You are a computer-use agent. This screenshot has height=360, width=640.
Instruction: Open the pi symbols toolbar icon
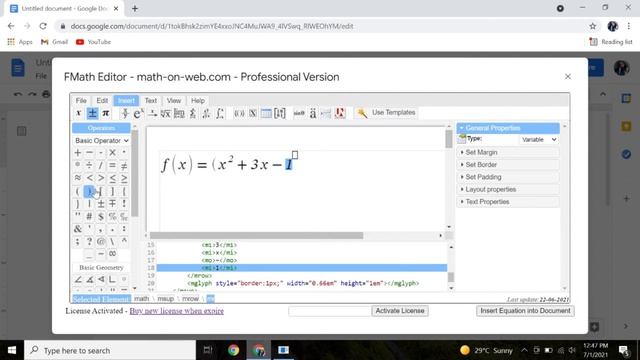tap(105, 113)
